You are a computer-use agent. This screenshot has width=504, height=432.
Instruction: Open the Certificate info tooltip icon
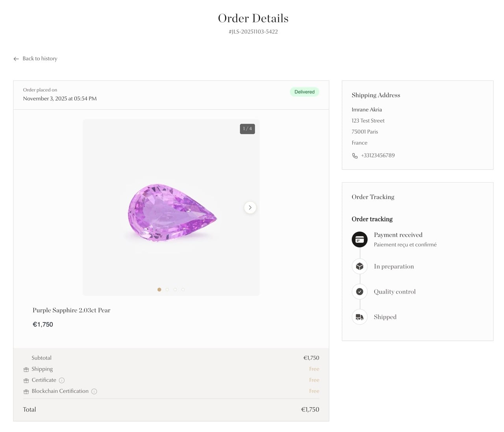point(61,380)
